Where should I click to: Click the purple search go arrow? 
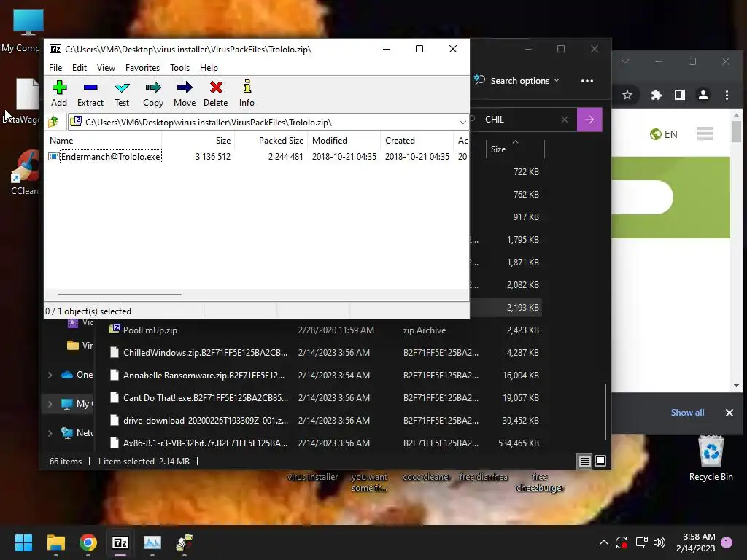[589, 120]
